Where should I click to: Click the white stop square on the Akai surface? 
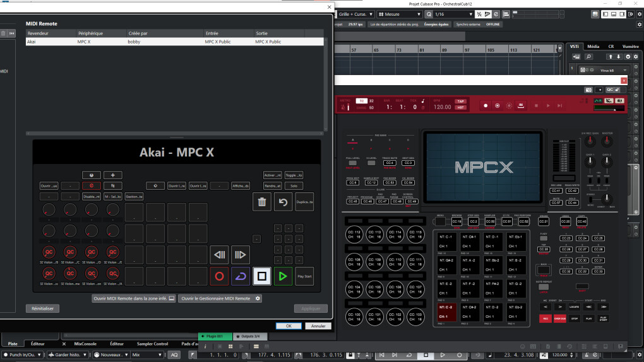(x=261, y=276)
